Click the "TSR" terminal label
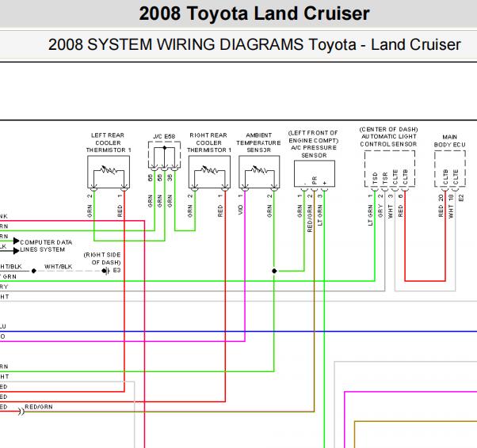 pos(385,178)
